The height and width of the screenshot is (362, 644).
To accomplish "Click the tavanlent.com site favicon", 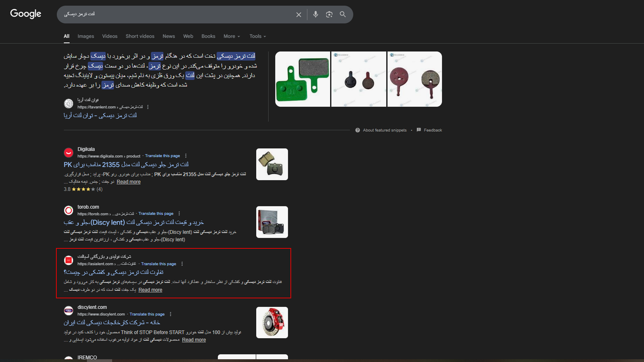I will click(68, 104).
